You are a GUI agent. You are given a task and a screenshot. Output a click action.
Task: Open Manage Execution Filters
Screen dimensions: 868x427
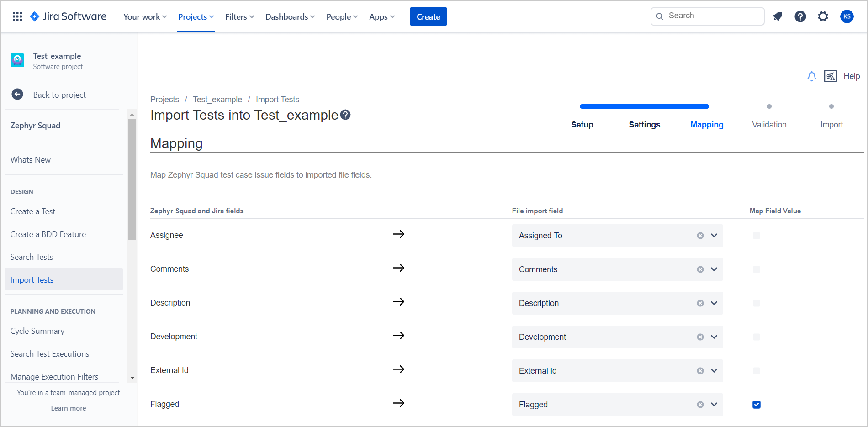point(54,377)
